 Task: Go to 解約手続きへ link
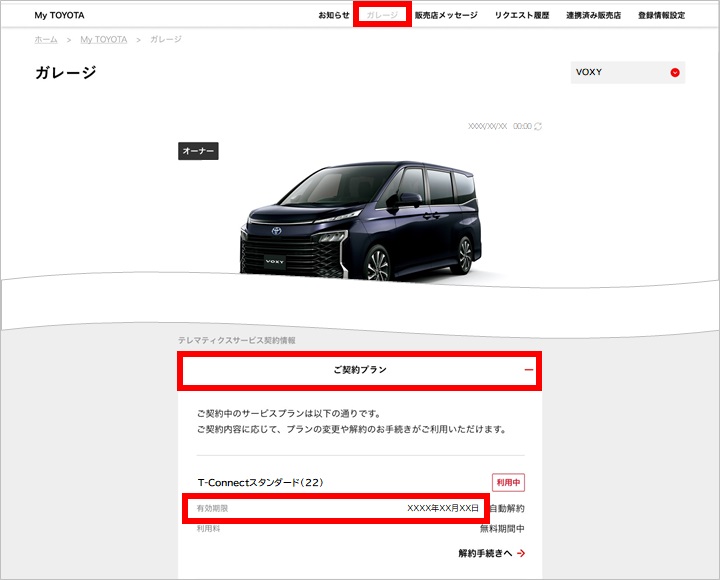pos(491,553)
